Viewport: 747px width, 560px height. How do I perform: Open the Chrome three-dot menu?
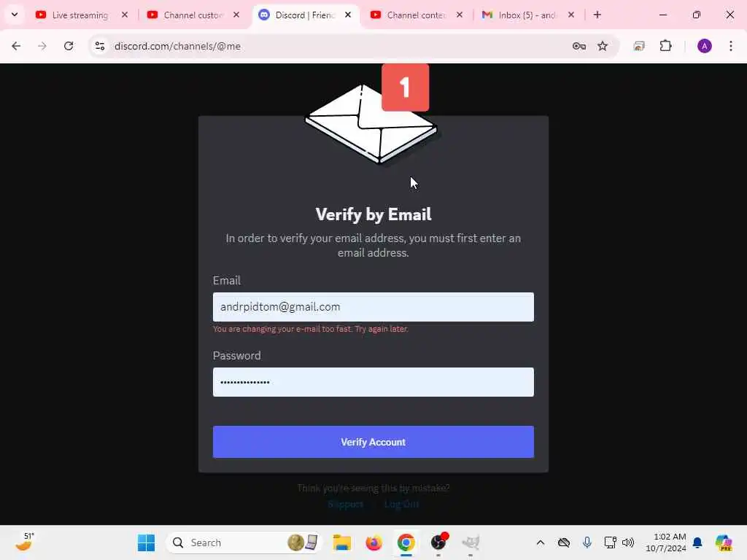(x=730, y=46)
